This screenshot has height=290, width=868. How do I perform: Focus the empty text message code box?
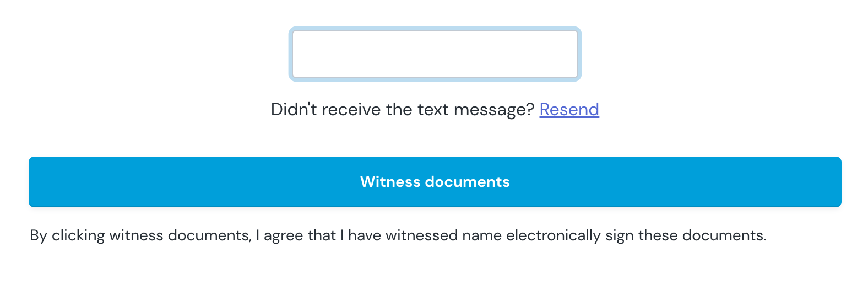435,54
